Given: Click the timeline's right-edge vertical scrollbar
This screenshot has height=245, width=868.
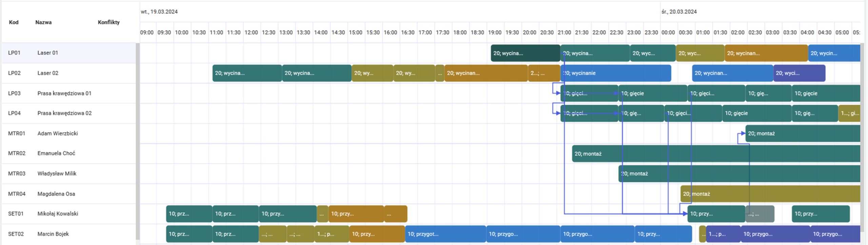Looking at the screenshot, I should 862,138.
